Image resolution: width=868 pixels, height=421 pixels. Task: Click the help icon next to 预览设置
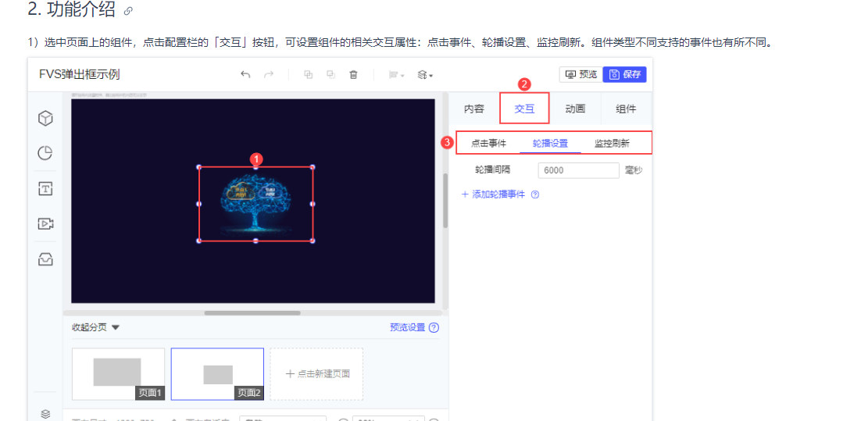(x=434, y=327)
